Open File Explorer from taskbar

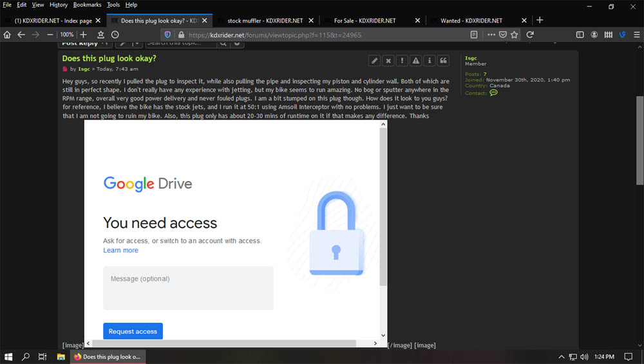coord(61,357)
